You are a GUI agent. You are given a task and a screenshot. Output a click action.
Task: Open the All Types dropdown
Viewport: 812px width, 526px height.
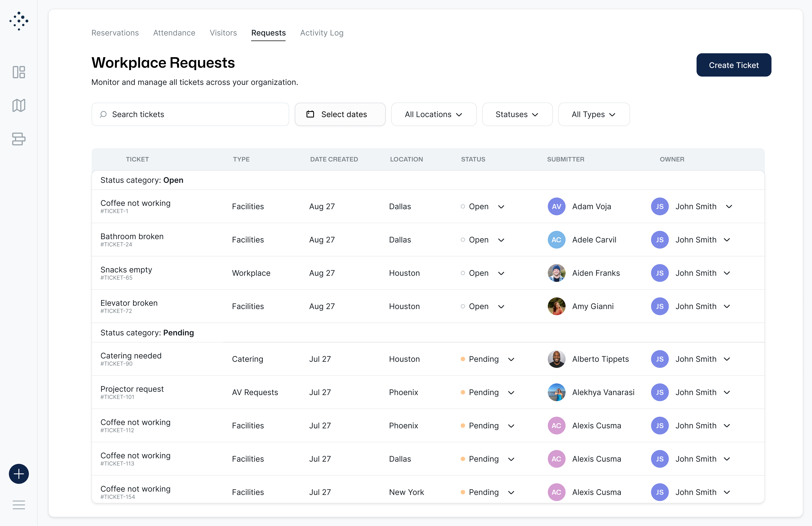click(594, 114)
